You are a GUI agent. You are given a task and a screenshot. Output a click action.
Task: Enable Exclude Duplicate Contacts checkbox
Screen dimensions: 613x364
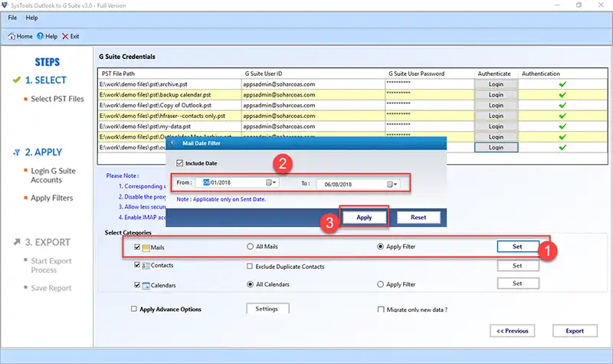pos(250,266)
